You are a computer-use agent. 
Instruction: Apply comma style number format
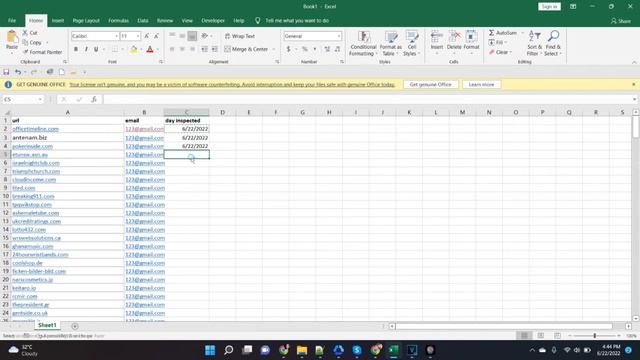pyautogui.click(x=315, y=49)
